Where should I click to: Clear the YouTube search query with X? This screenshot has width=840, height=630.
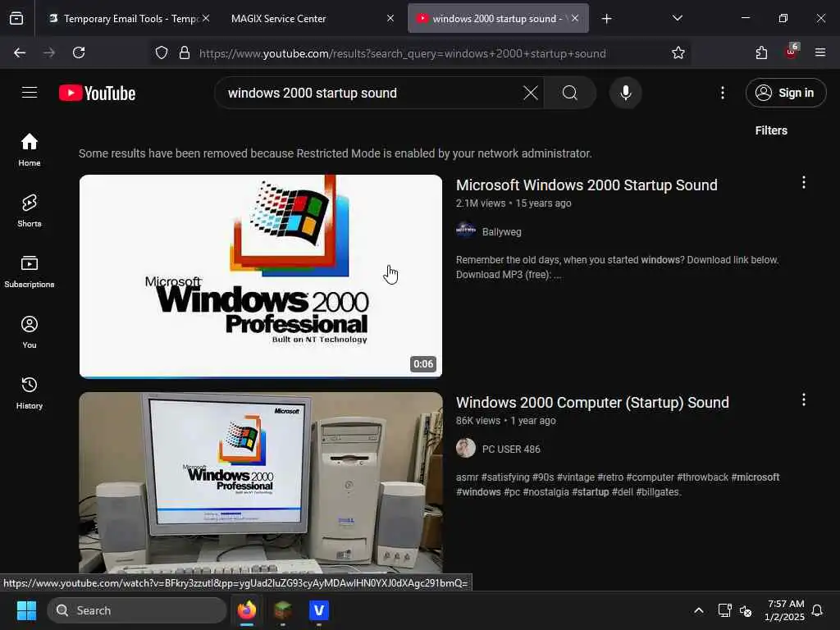pos(531,93)
